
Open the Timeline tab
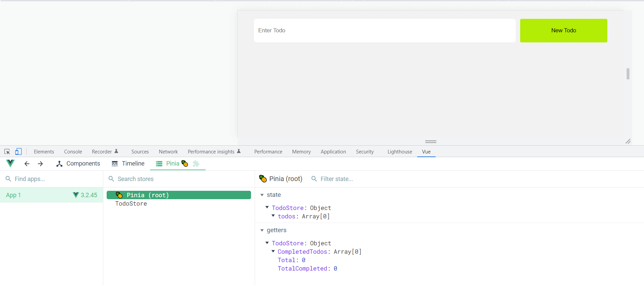pos(128,164)
